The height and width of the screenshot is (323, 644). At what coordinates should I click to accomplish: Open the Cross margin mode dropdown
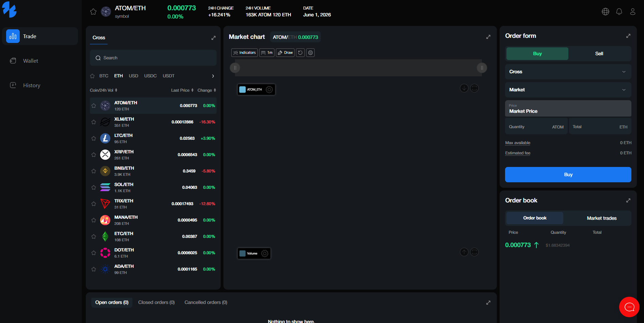point(568,72)
